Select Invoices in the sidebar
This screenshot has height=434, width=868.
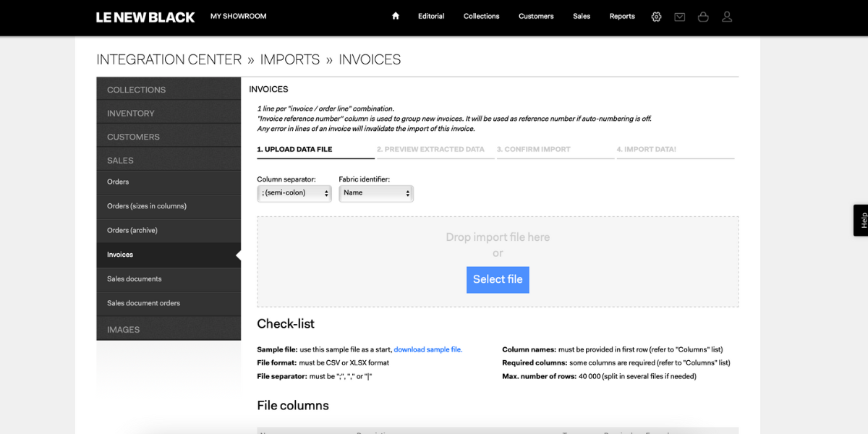[169, 255]
